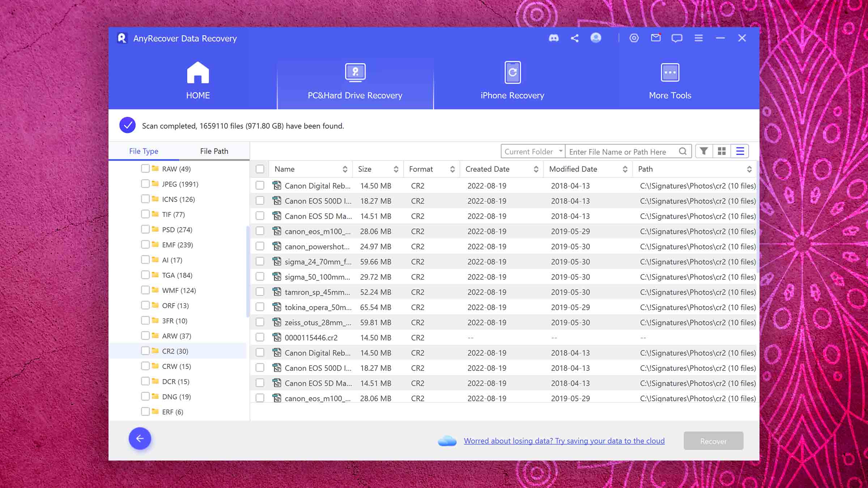
Task: Check the zeiss_otus_28mm file checkbox
Action: pos(260,322)
